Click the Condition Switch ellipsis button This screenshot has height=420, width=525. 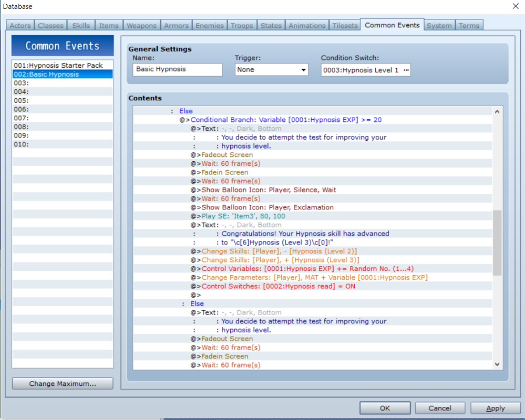pos(406,70)
